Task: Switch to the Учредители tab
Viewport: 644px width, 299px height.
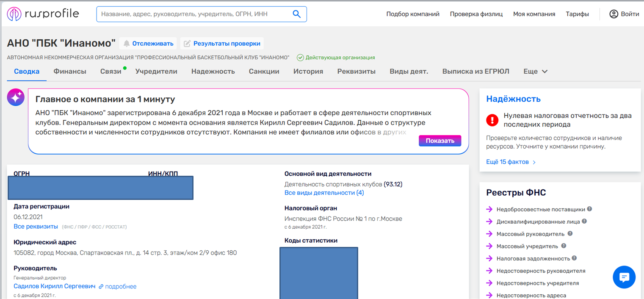Action: click(156, 72)
